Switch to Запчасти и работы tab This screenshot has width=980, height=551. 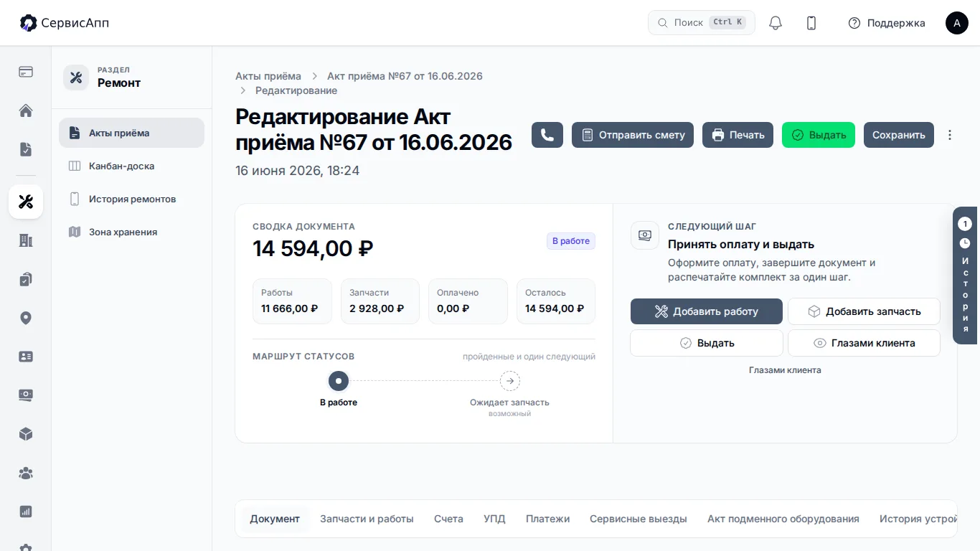(367, 519)
